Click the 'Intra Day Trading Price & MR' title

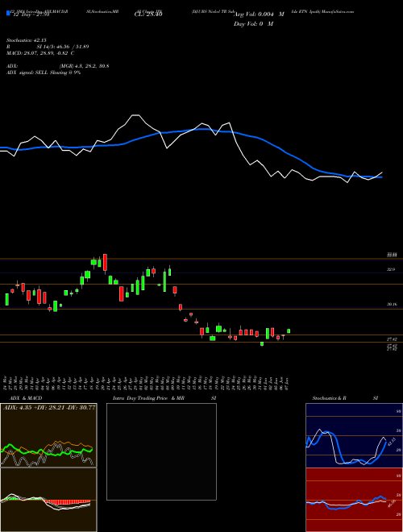pyautogui.click(x=148, y=398)
